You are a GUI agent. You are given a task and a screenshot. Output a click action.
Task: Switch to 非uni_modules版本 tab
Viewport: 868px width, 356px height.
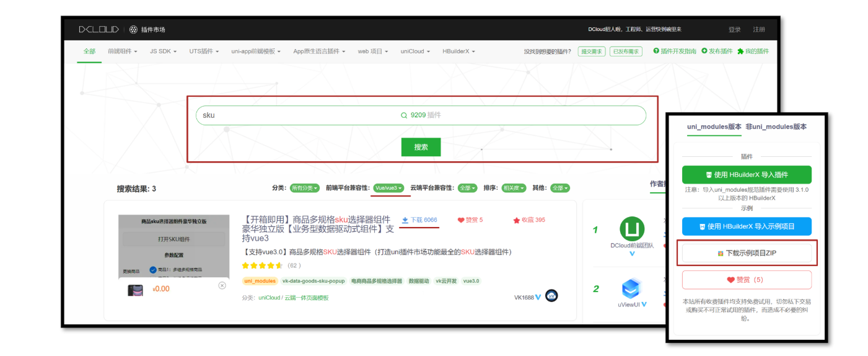776,127
